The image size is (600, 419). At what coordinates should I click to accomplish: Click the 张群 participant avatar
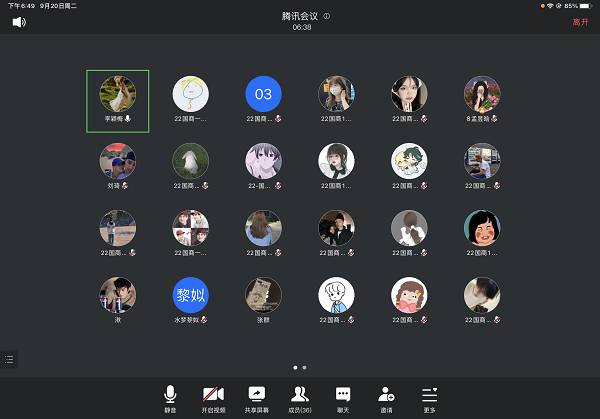(264, 295)
